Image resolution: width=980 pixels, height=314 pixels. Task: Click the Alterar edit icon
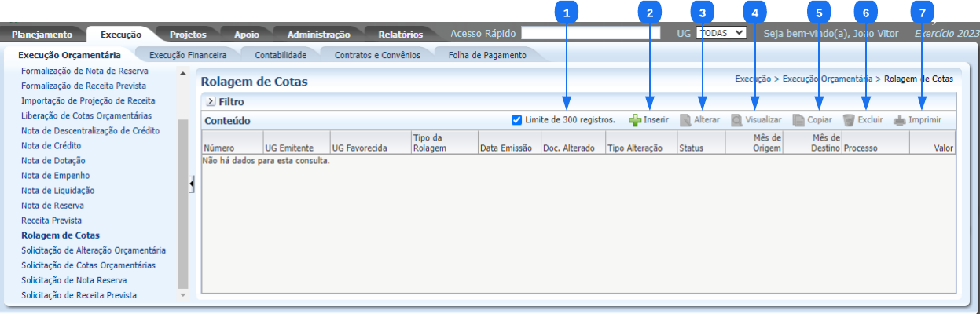[x=685, y=120]
